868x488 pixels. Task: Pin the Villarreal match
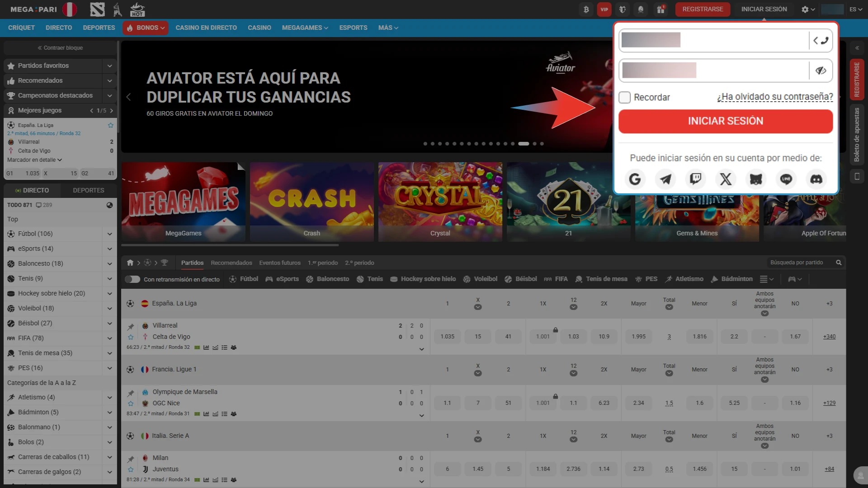click(131, 326)
